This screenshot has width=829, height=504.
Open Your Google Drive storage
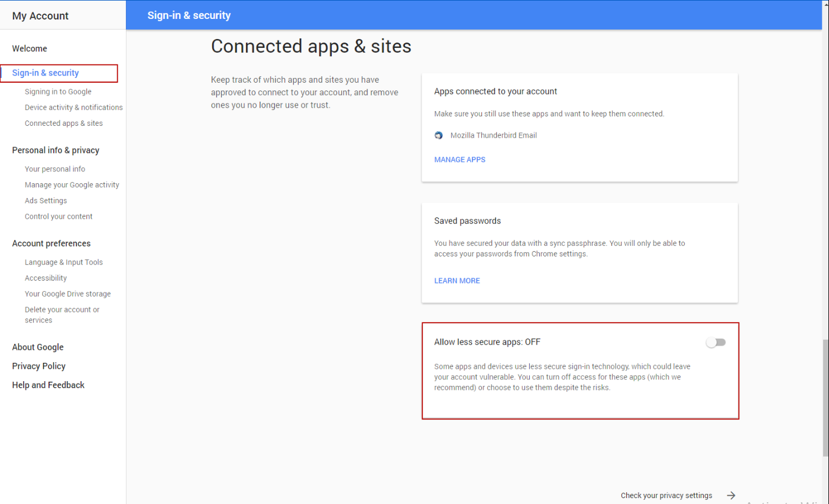click(67, 294)
